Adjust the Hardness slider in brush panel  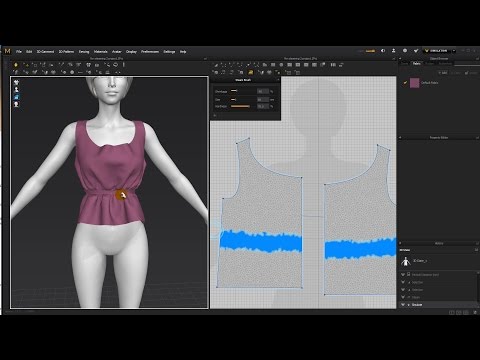240,106
